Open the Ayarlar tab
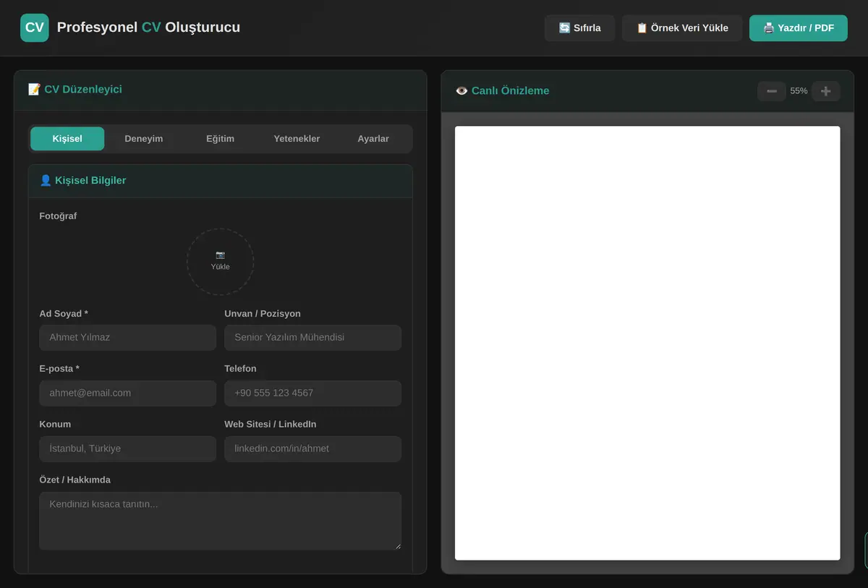This screenshot has width=868, height=588. 373,139
